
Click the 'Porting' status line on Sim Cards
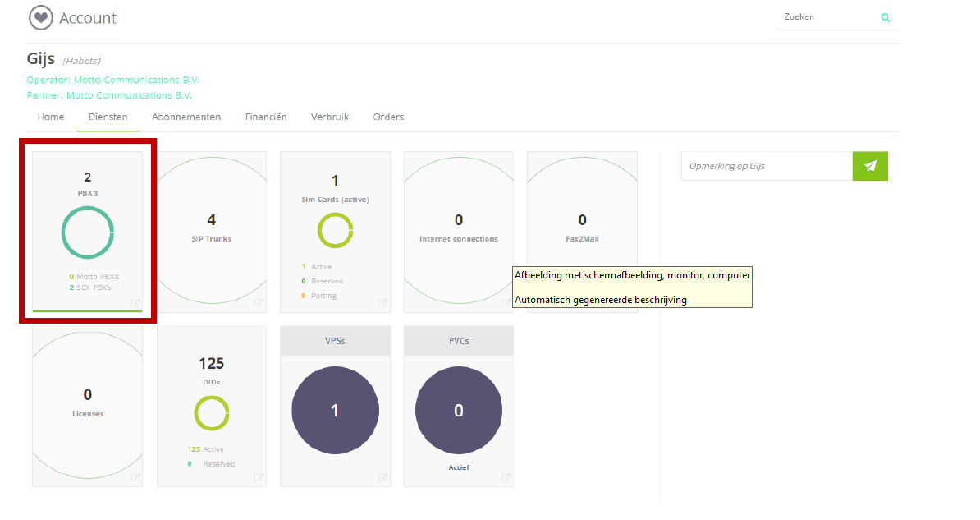(x=319, y=296)
